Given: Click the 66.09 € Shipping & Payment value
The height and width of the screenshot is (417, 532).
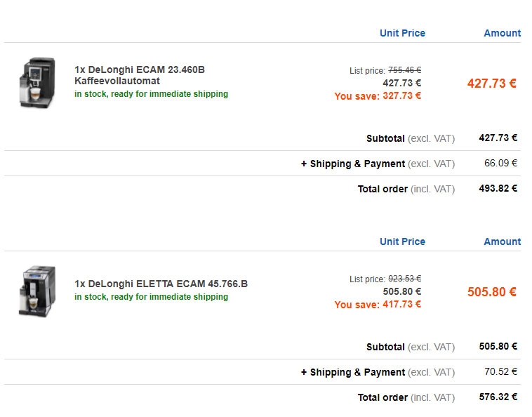Looking at the screenshot, I should [500, 163].
